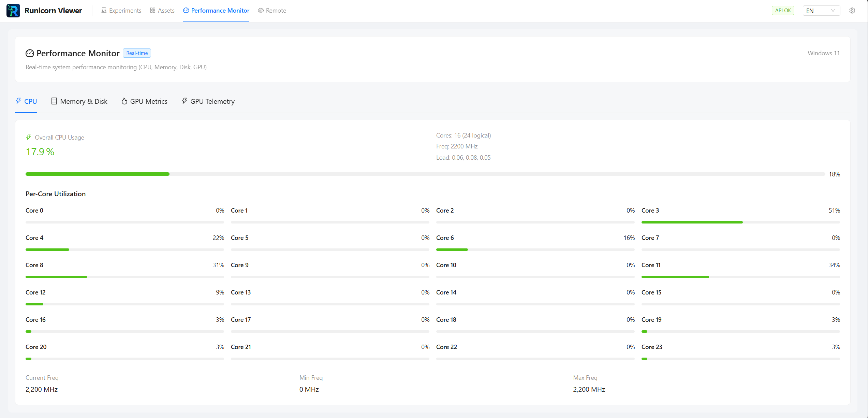Click the overall CPU usage progress bar
Screen dimensions: 868x418
425,174
